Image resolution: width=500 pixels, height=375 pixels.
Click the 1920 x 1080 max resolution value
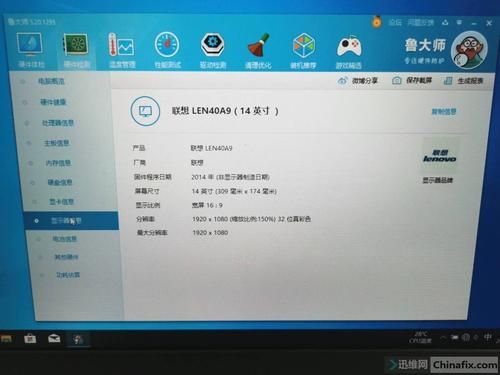click(210, 233)
